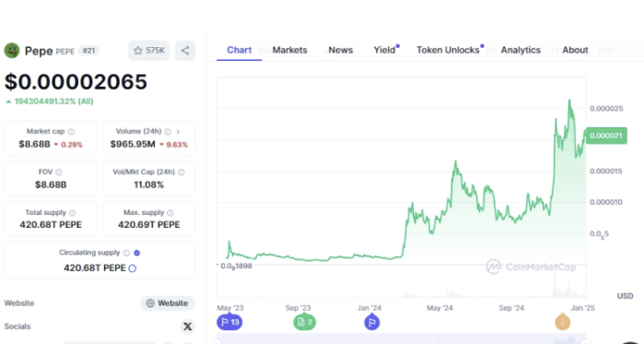
Task: Click the USD currency label on chart
Action: [625, 296]
